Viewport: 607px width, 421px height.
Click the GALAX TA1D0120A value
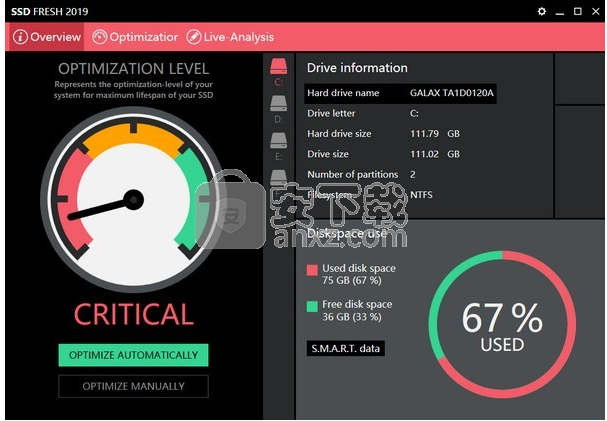click(452, 93)
